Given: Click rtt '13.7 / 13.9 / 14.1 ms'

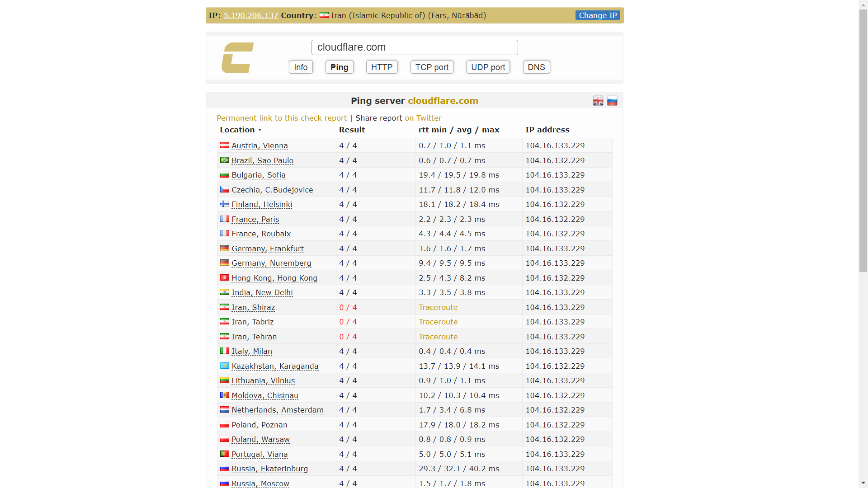Looking at the screenshot, I should [x=459, y=366].
